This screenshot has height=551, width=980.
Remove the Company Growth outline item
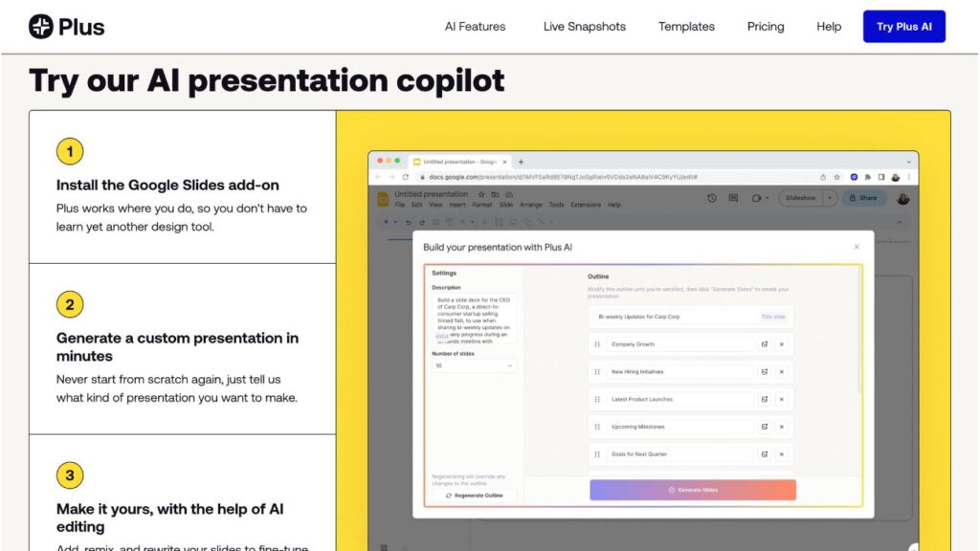point(781,344)
